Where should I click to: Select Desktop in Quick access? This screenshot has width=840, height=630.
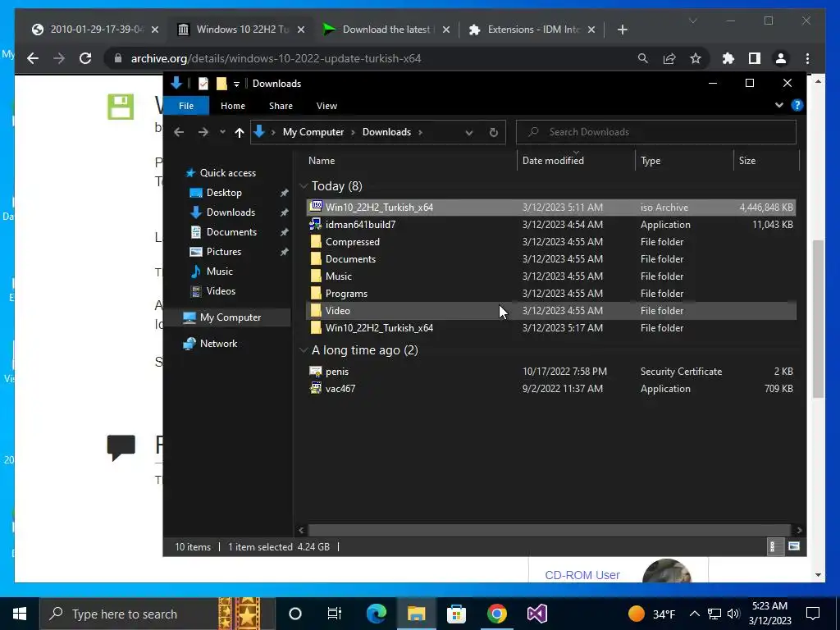pos(224,193)
